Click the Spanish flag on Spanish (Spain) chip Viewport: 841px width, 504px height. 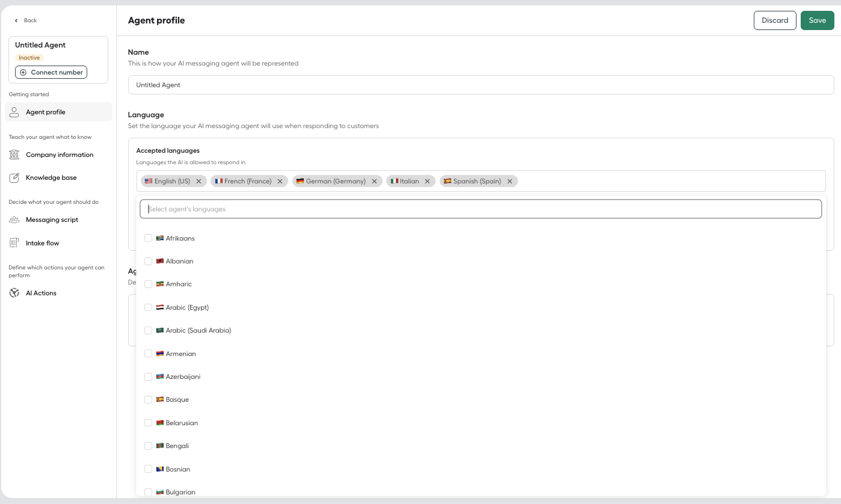coord(448,181)
